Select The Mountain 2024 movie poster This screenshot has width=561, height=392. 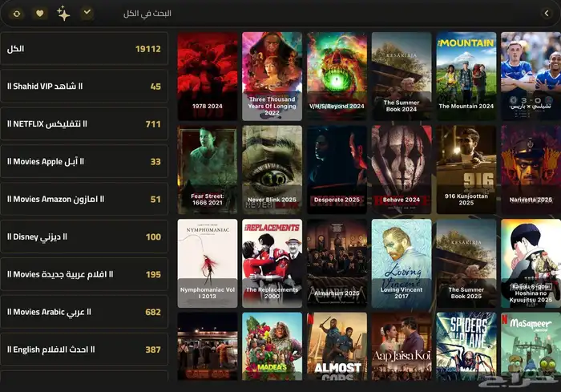[466, 75]
